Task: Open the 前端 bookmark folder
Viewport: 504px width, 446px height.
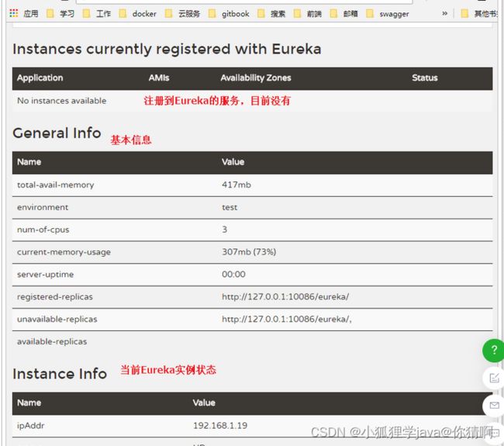Action: pos(308,13)
